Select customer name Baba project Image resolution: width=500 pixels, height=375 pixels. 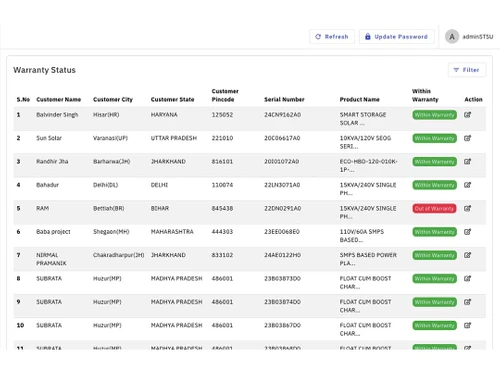point(53,232)
